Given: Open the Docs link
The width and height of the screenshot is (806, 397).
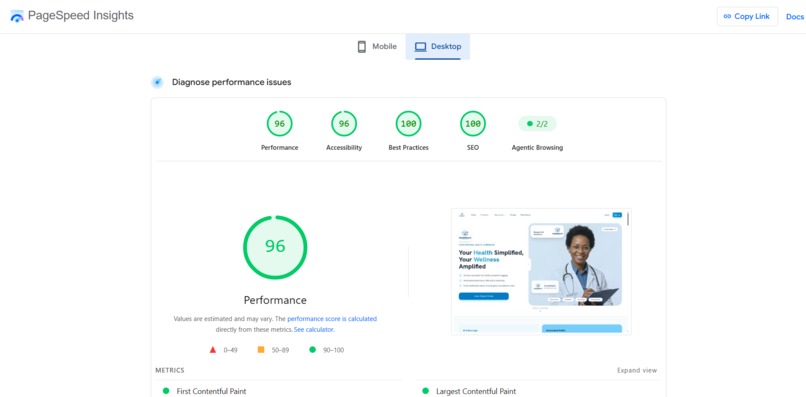Looking at the screenshot, I should click(x=795, y=16).
